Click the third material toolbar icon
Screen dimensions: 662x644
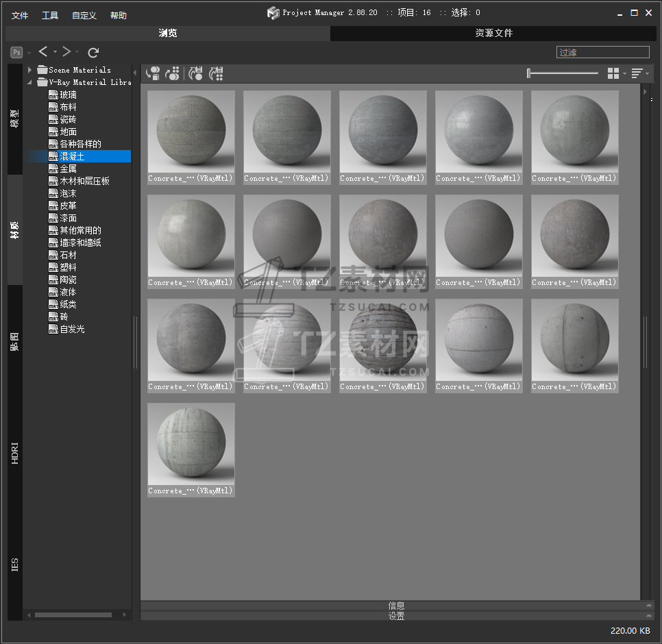196,73
